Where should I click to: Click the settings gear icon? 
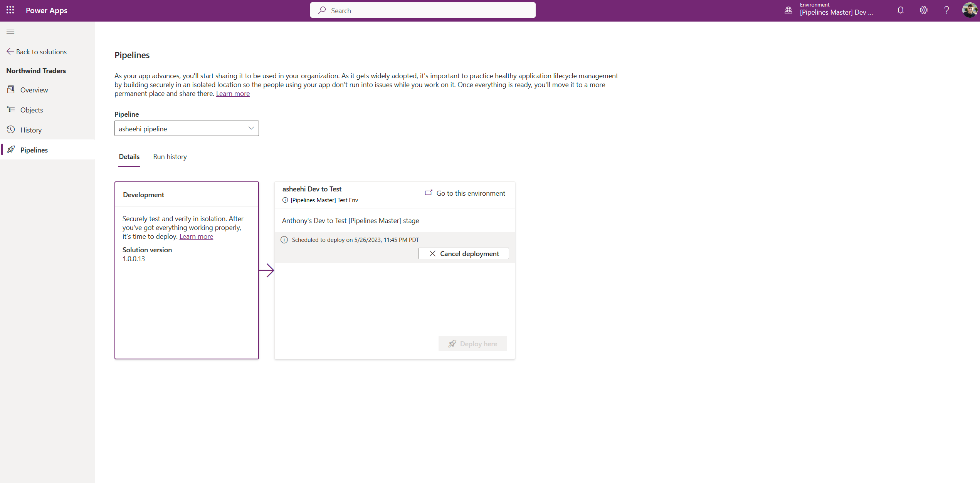[924, 11]
